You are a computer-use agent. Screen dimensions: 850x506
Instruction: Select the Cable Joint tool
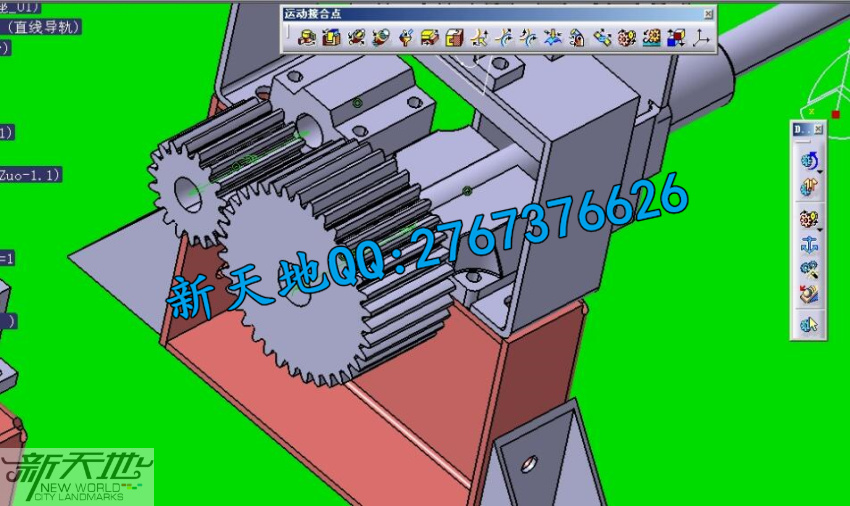click(x=676, y=37)
